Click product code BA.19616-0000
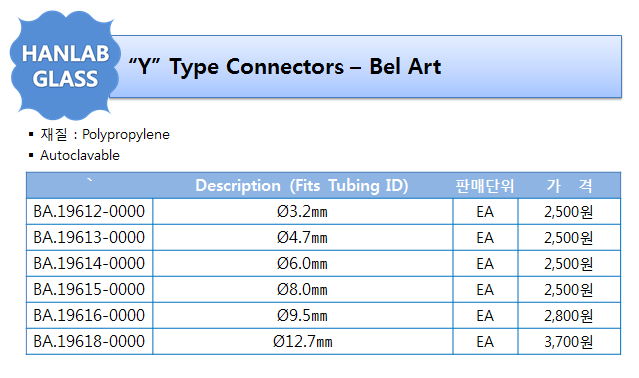639x378 pixels. 89,316
